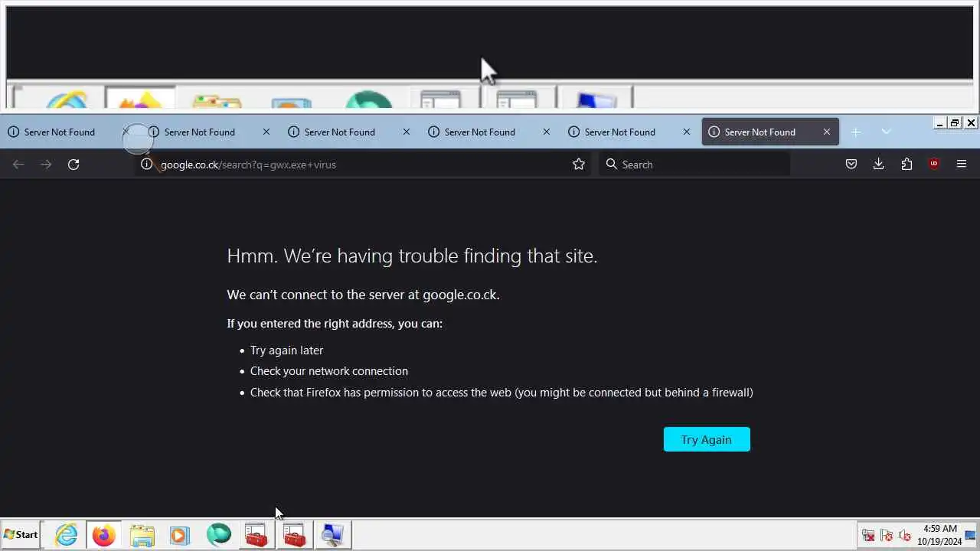Show site information for google.co.ck
The width and height of the screenshot is (980, 551).
(146, 164)
